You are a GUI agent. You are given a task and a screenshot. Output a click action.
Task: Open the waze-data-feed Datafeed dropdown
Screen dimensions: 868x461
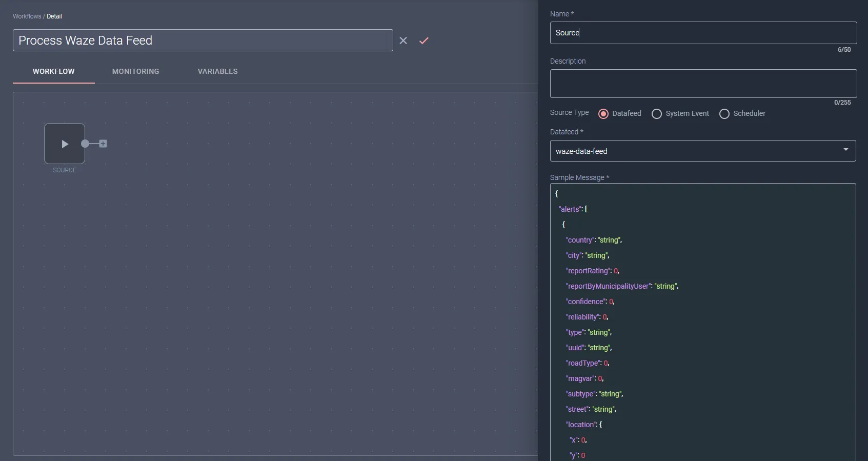coord(703,151)
